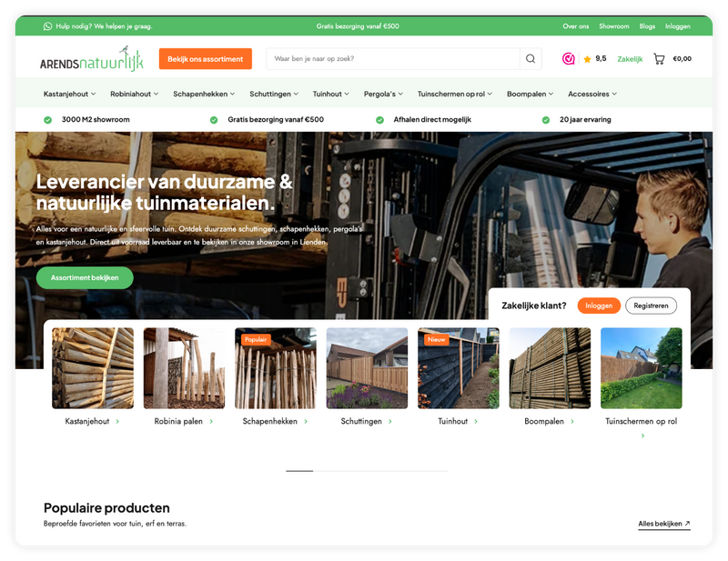Viewport: 728px width, 561px height.
Task: Click arrow next to Robinia palen category
Action: pyautogui.click(x=211, y=421)
